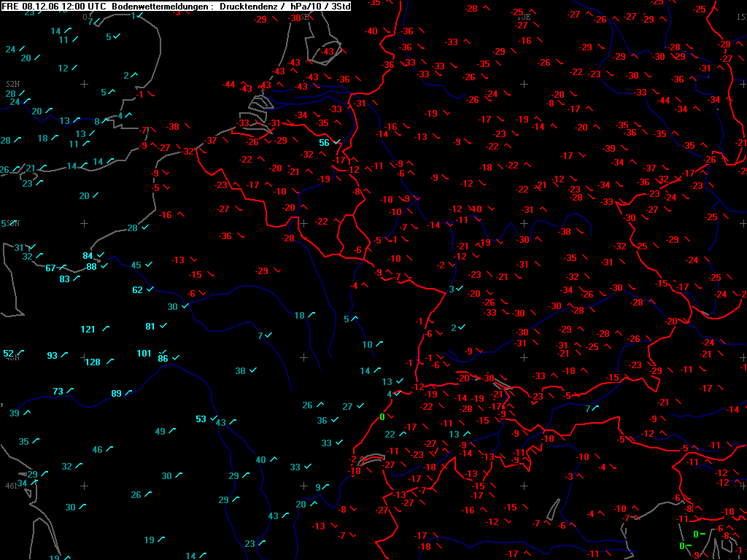This screenshot has width=747, height=560.
Task: Select the station value 128
Action: tap(93, 362)
